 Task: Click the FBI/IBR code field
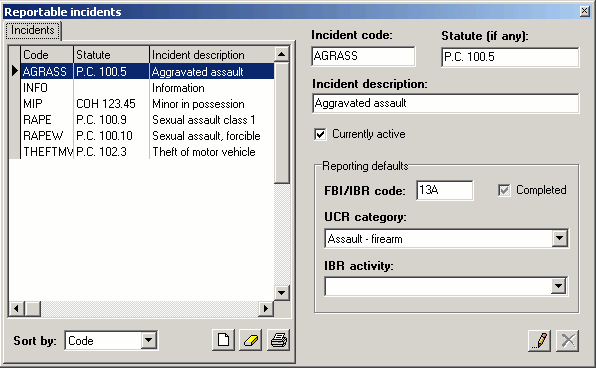445,190
